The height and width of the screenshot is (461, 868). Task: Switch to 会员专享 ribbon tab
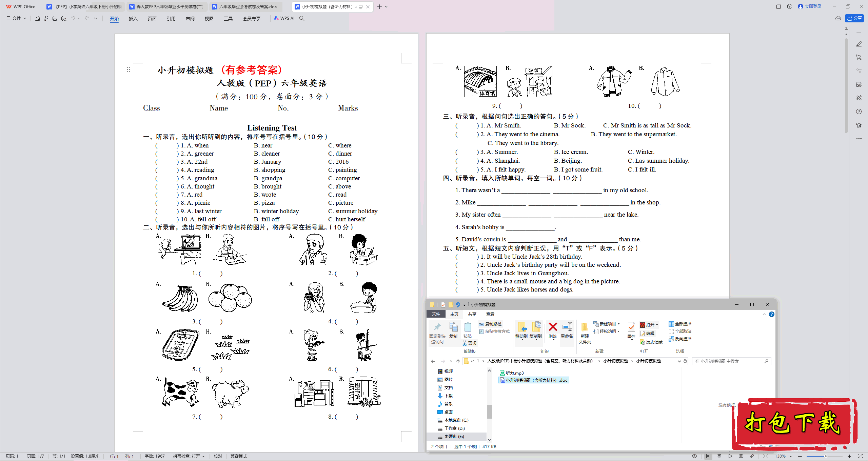pyautogui.click(x=252, y=19)
